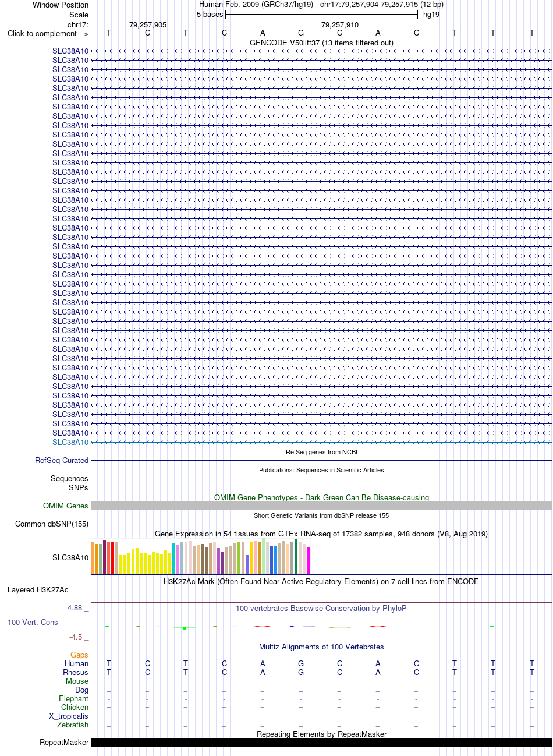Click the blue PhyloP conservation bar

click(x=302, y=626)
